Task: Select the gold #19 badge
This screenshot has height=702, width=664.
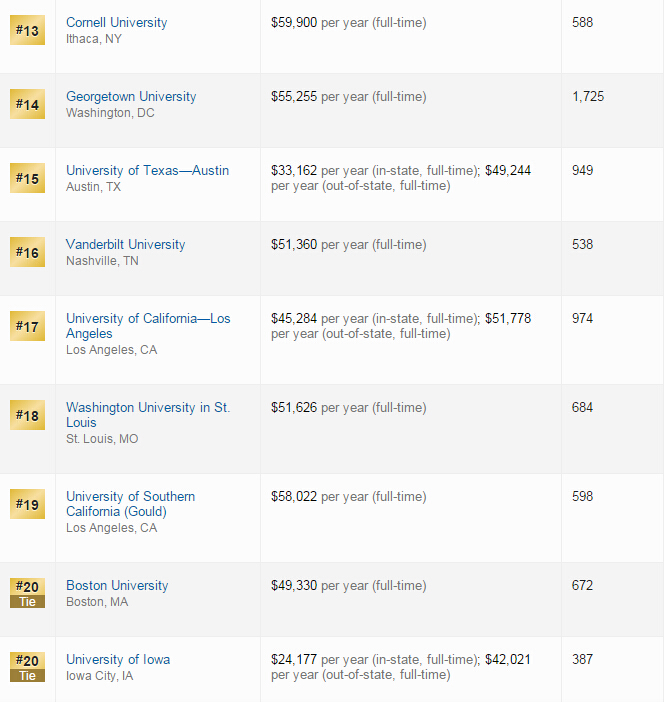Action: pos(27,504)
